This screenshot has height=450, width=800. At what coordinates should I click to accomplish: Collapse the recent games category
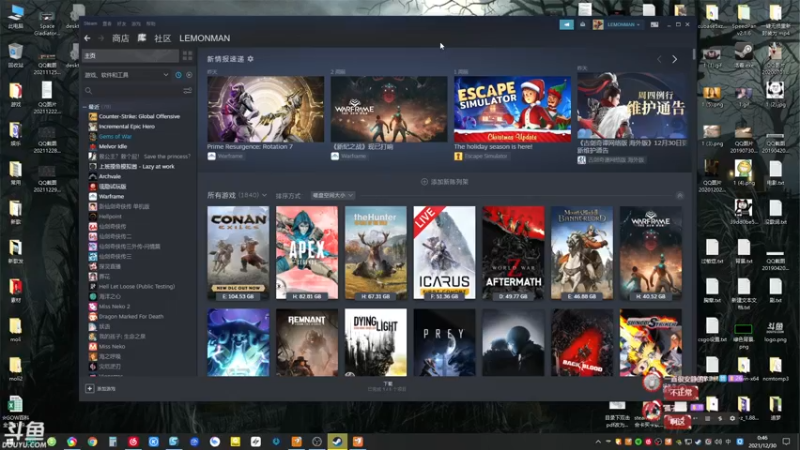click(x=85, y=107)
